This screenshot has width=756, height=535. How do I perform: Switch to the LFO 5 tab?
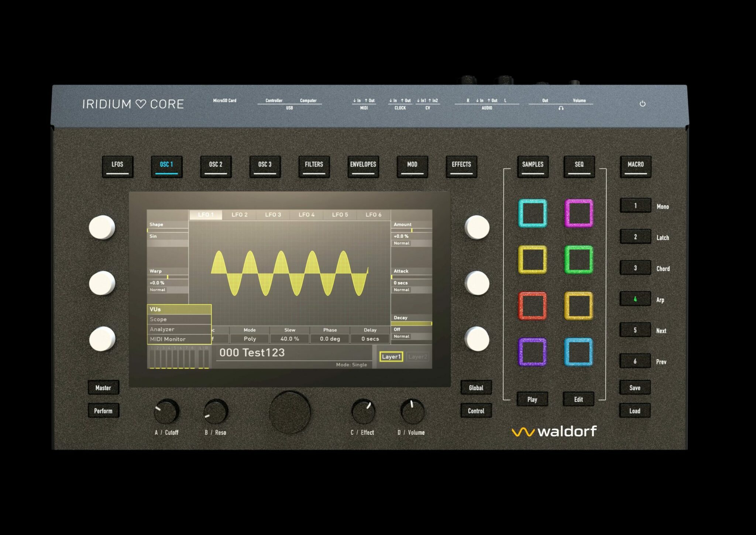coord(340,215)
